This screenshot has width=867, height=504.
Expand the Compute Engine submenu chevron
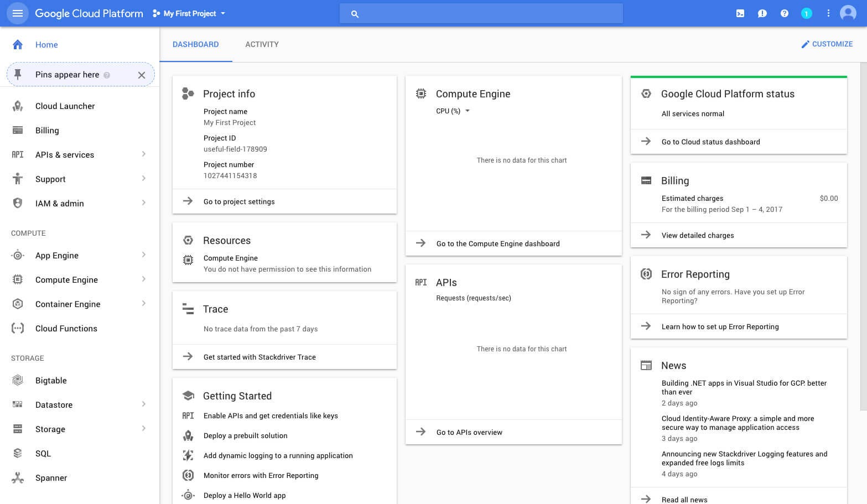tap(144, 279)
